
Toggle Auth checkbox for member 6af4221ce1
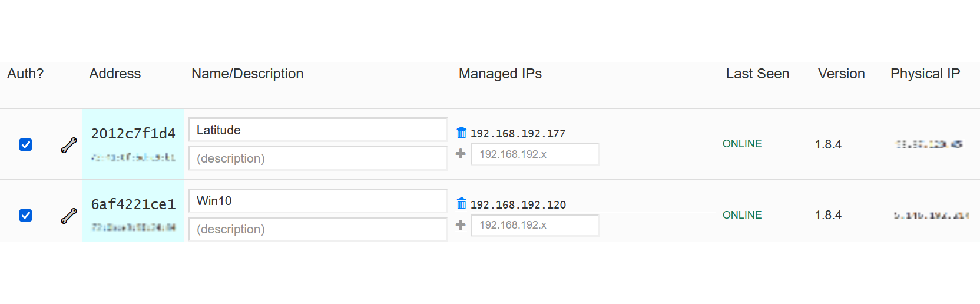(x=26, y=216)
